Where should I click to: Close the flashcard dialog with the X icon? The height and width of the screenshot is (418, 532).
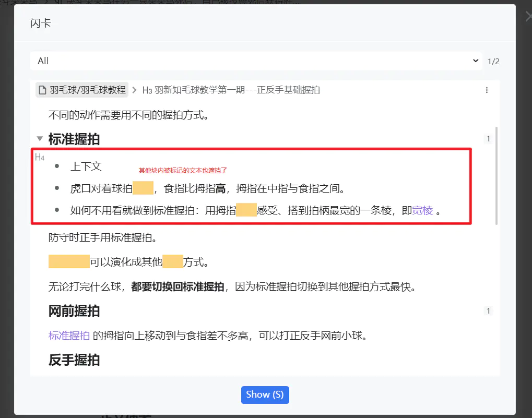pyautogui.click(x=528, y=16)
